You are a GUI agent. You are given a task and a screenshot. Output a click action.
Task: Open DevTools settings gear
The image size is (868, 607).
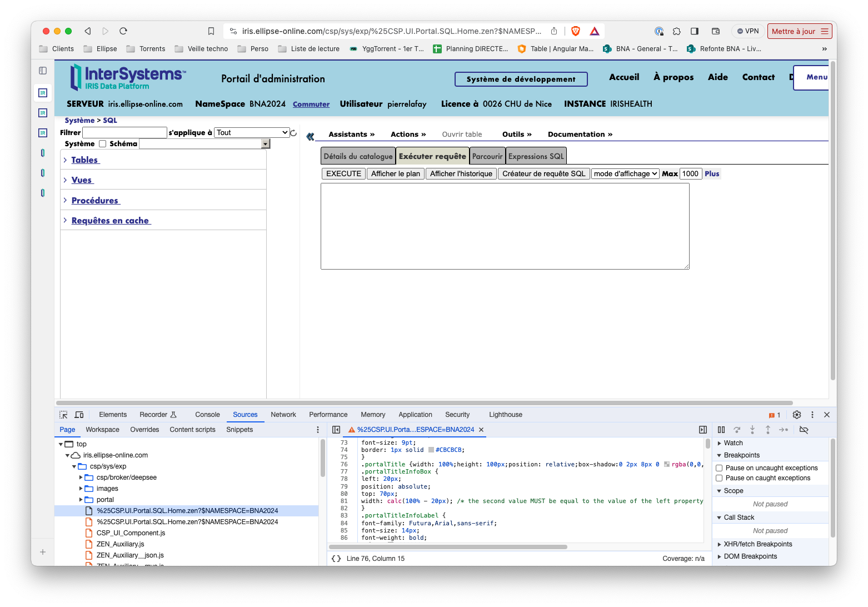pos(796,415)
